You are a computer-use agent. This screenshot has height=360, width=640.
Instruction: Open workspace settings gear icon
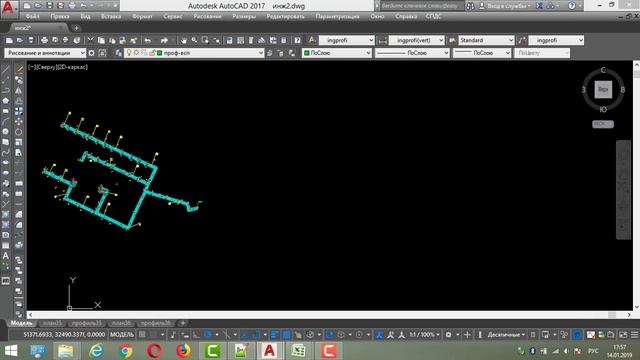pyautogui.click(x=91, y=53)
